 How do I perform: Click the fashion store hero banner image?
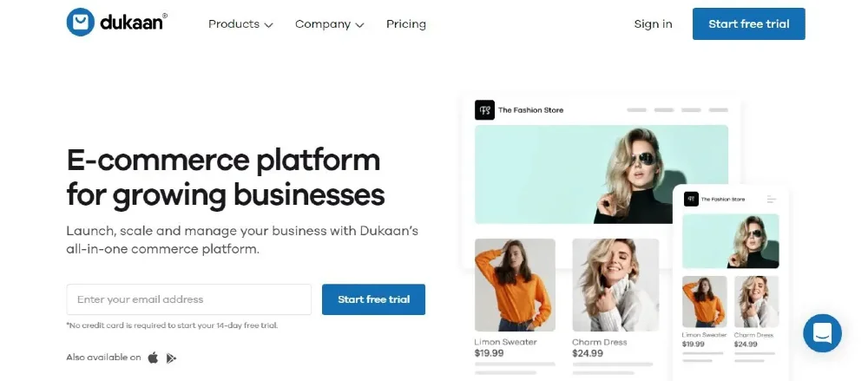(x=601, y=174)
